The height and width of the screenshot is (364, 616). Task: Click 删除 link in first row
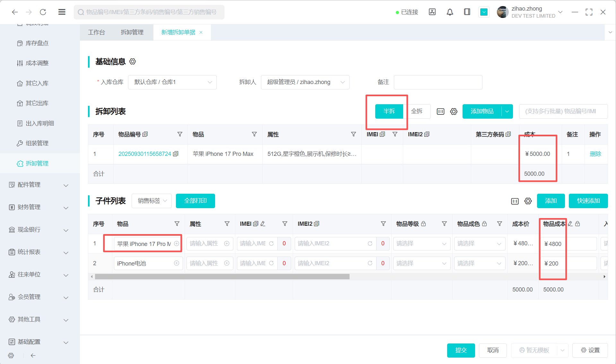click(595, 154)
